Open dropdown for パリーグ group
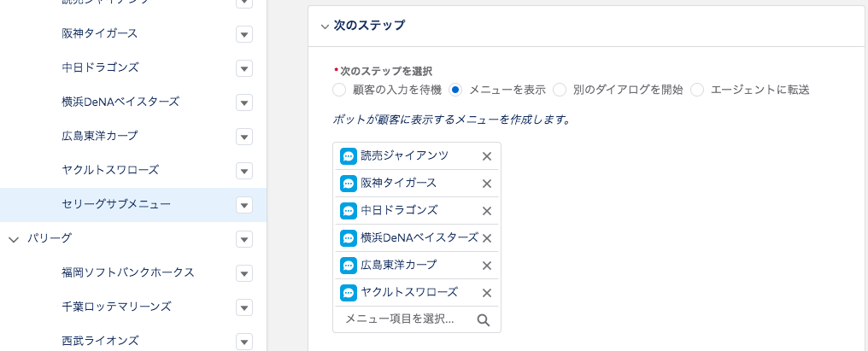Image resolution: width=868 pixels, height=351 pixels. coord(244,239)
